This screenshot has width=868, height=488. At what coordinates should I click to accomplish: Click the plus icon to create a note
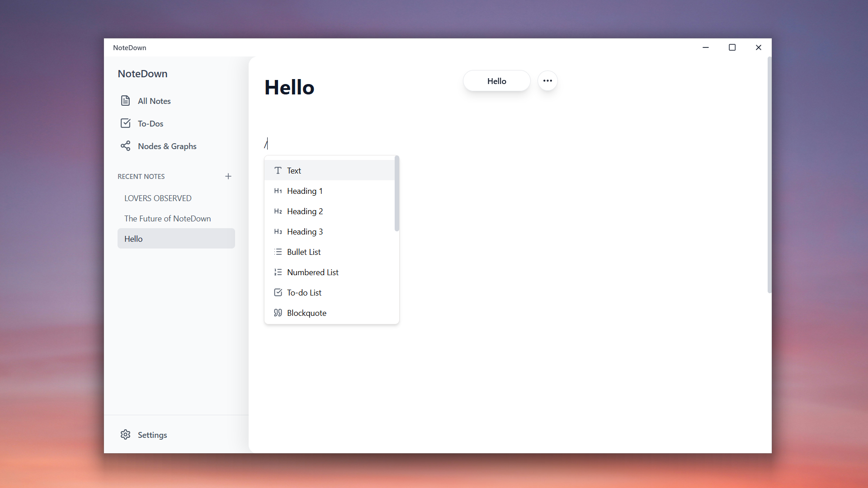228,176
